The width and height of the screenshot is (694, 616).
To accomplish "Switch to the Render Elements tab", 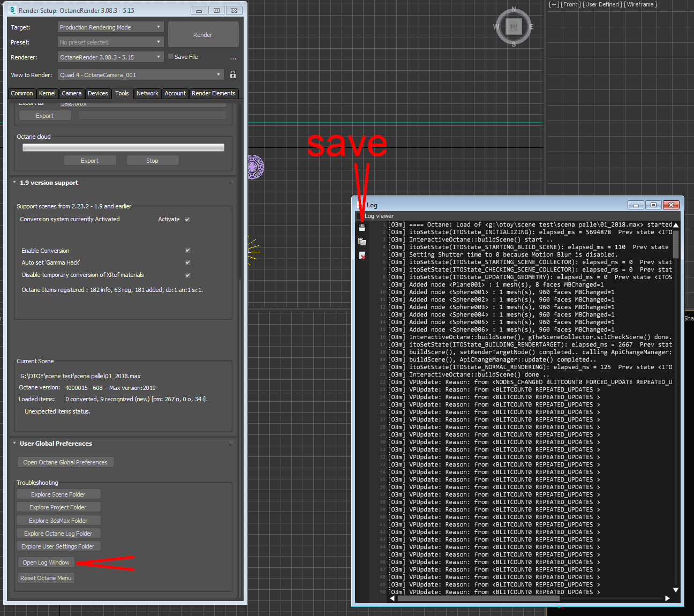I will 214,93.
